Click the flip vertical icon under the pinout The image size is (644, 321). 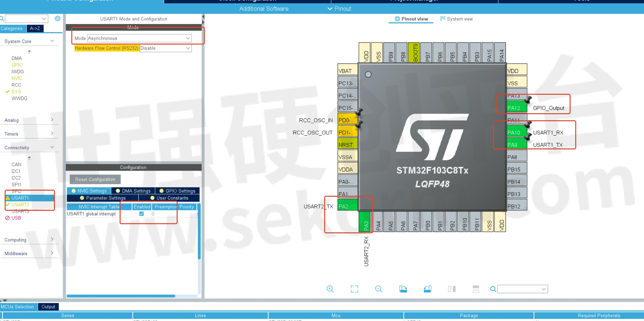pyautogui.click(x=476, y=289)
